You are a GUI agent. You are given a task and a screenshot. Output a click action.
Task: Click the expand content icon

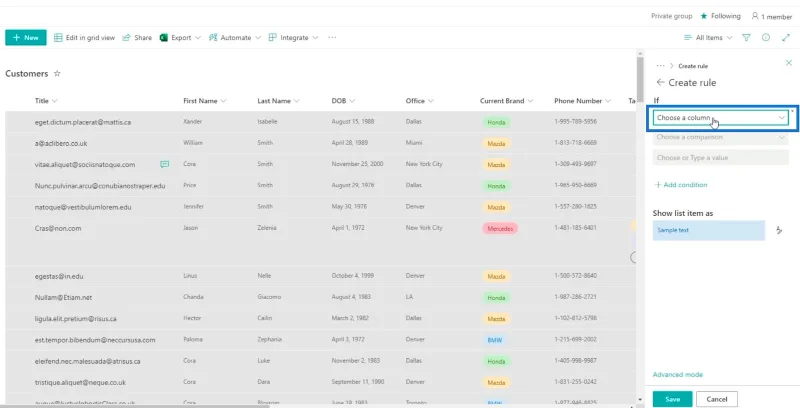pos(786,38)
